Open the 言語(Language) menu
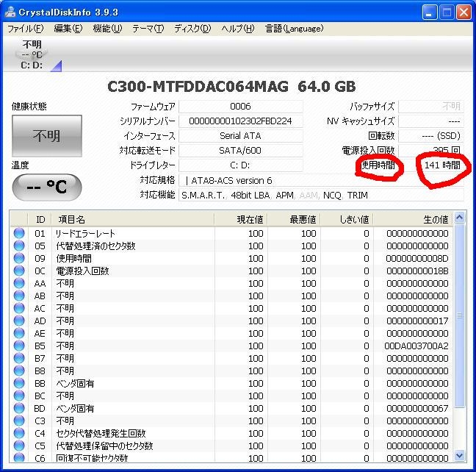The image size is (476, 472). [x=294, y=29]
